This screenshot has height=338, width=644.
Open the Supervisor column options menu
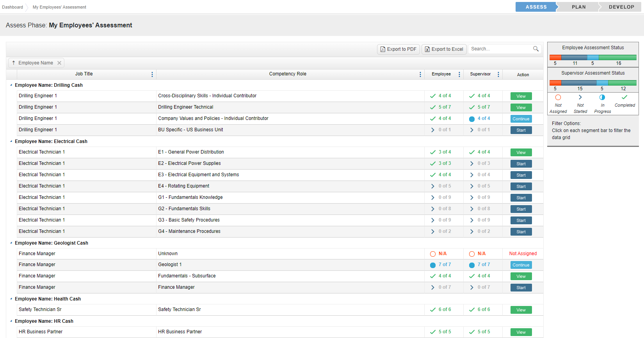click(x=498, y=74)
